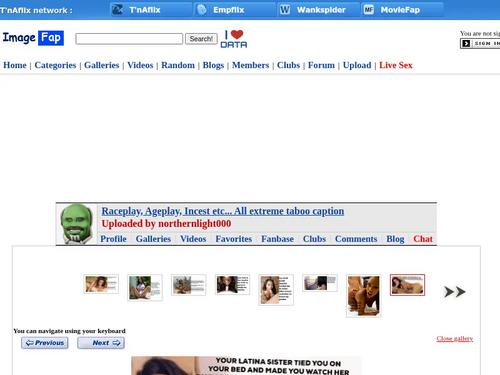
Task: Click the I heart DATA icon
Action: point(234,39)
